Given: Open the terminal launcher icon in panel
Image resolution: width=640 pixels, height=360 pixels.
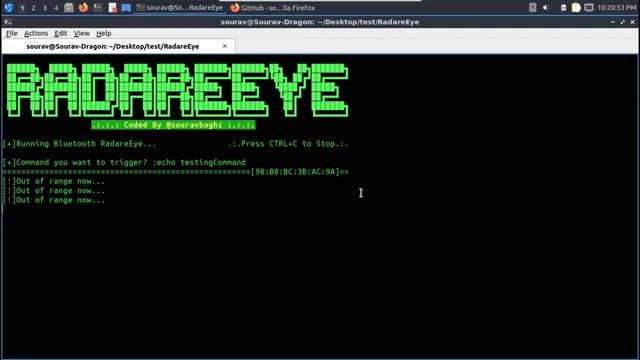Looking at the screenshot, I should click(98, 7).
